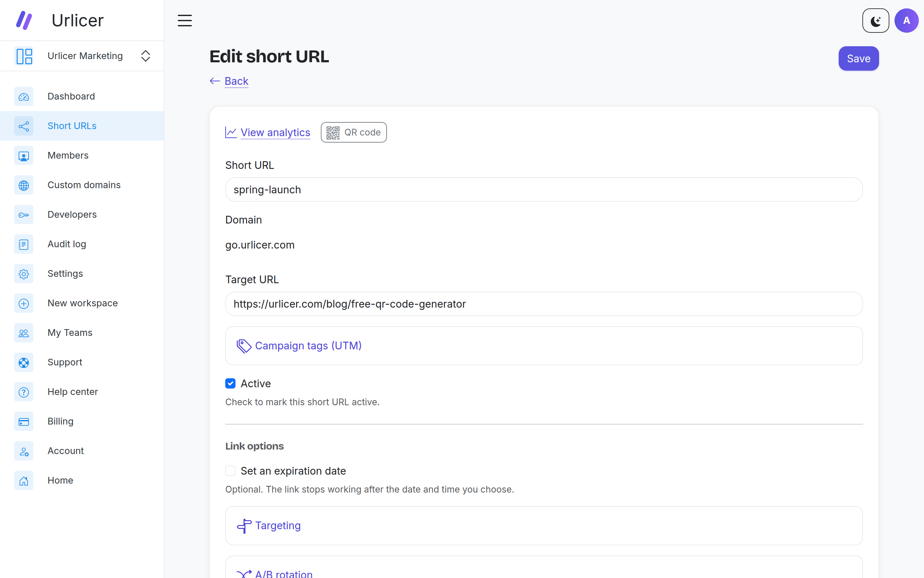
Task: Click the New workspace plus icon
Action: point(24,303)
